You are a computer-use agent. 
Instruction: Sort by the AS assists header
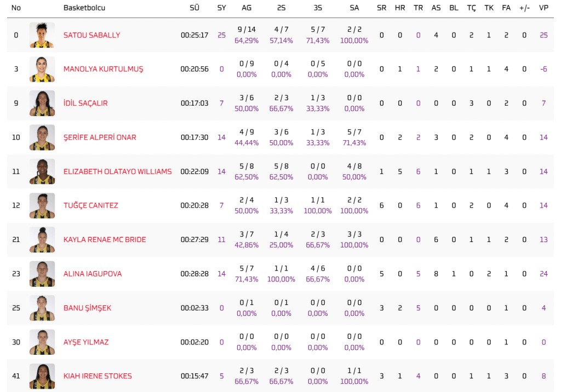point(436,8)
